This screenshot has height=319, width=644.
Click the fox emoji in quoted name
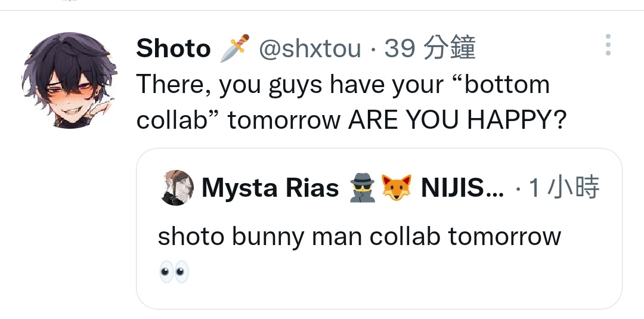pos(397,188)
